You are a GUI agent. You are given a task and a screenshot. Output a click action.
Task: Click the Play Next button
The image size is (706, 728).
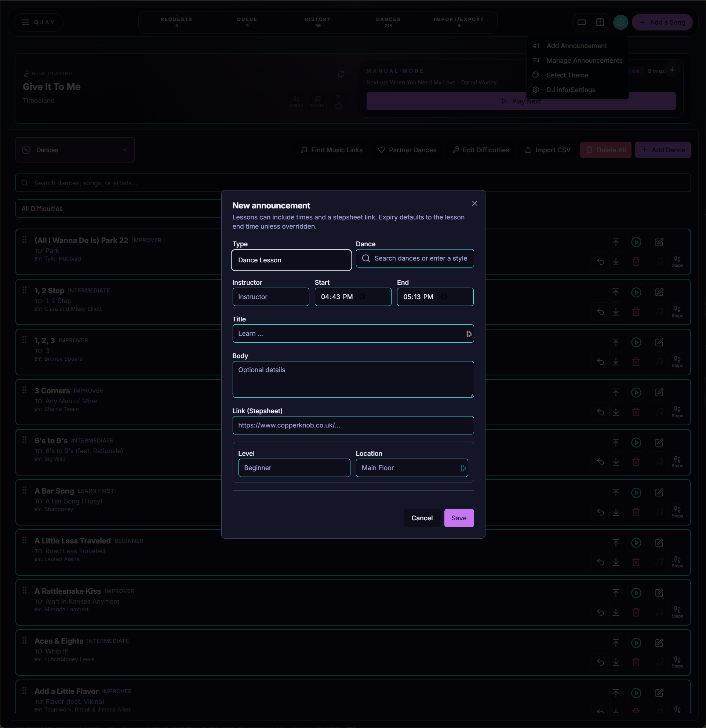[x=521, y=101]
